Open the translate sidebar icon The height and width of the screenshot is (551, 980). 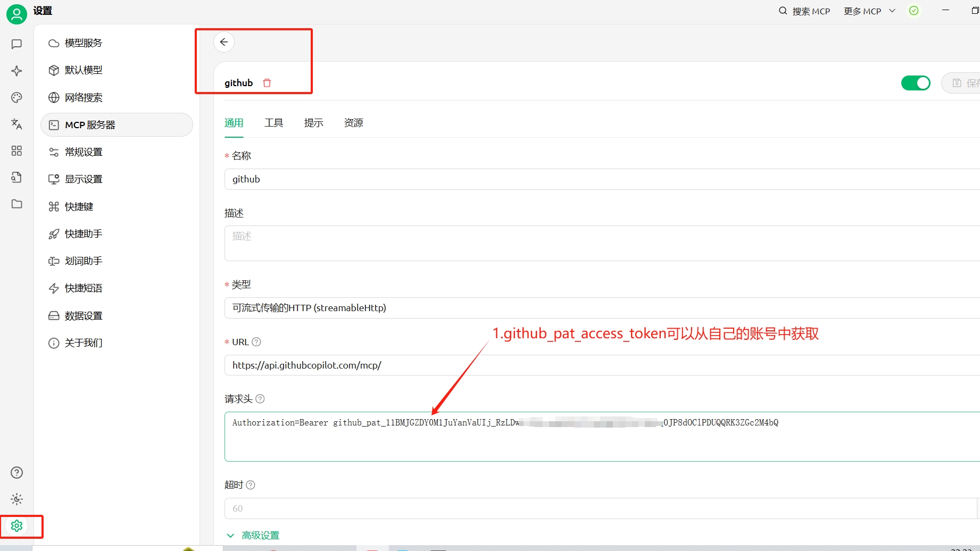(x=16, y=124)
